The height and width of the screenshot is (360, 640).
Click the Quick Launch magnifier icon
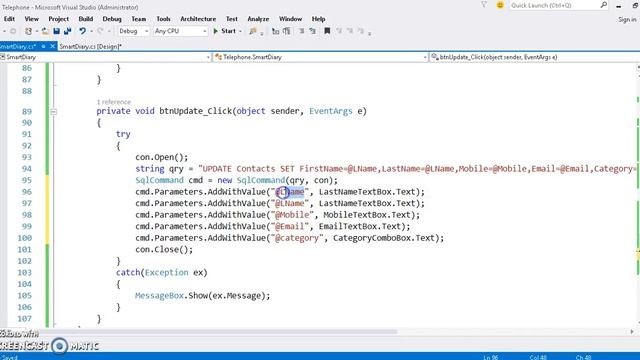[x=604, y=5]
